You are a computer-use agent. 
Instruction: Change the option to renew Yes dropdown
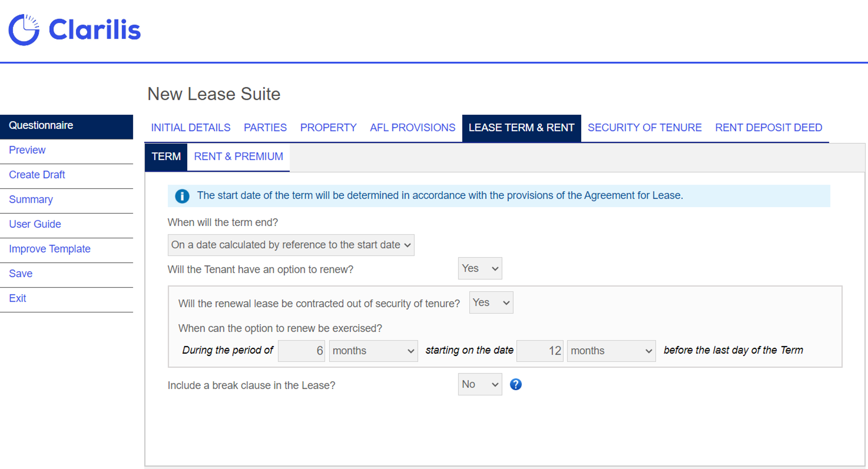[x=480, y=268]
